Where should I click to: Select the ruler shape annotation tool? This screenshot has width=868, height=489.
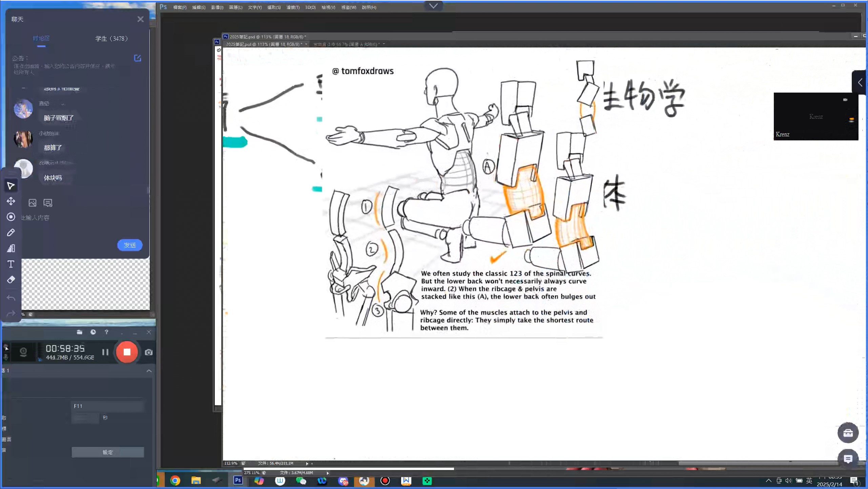pos(11,248)
